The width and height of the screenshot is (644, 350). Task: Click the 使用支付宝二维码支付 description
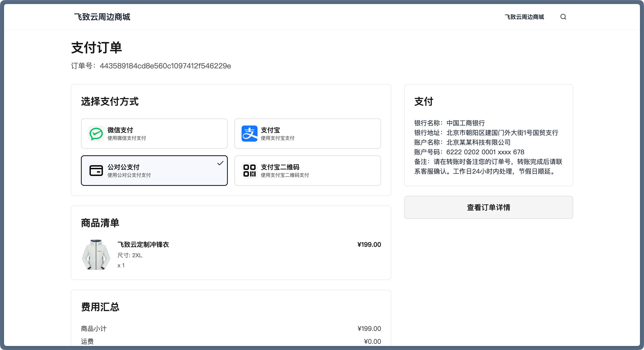(285, 175)
